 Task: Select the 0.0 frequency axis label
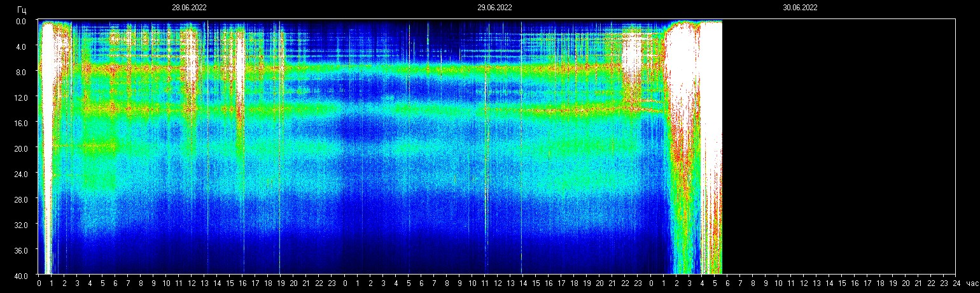click(x=21, y=21)
